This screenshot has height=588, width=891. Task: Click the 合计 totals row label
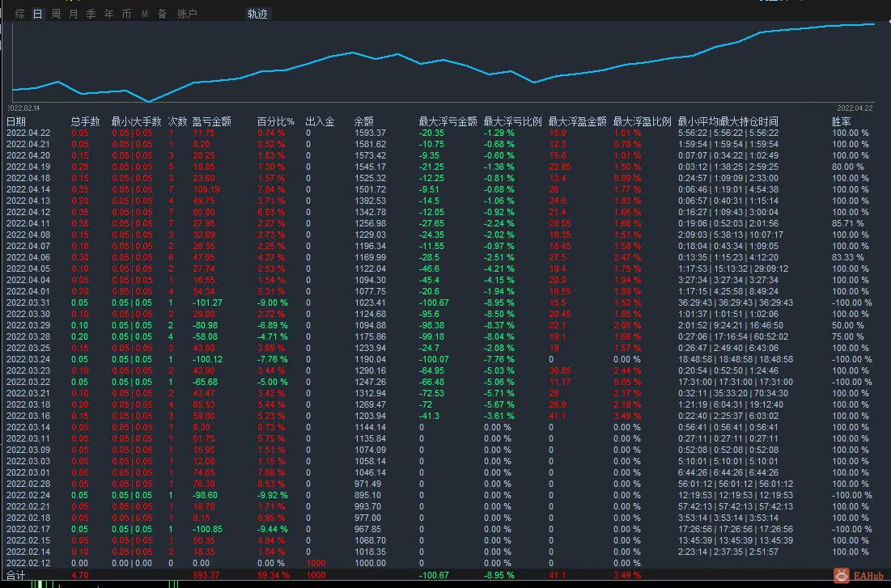16,576
